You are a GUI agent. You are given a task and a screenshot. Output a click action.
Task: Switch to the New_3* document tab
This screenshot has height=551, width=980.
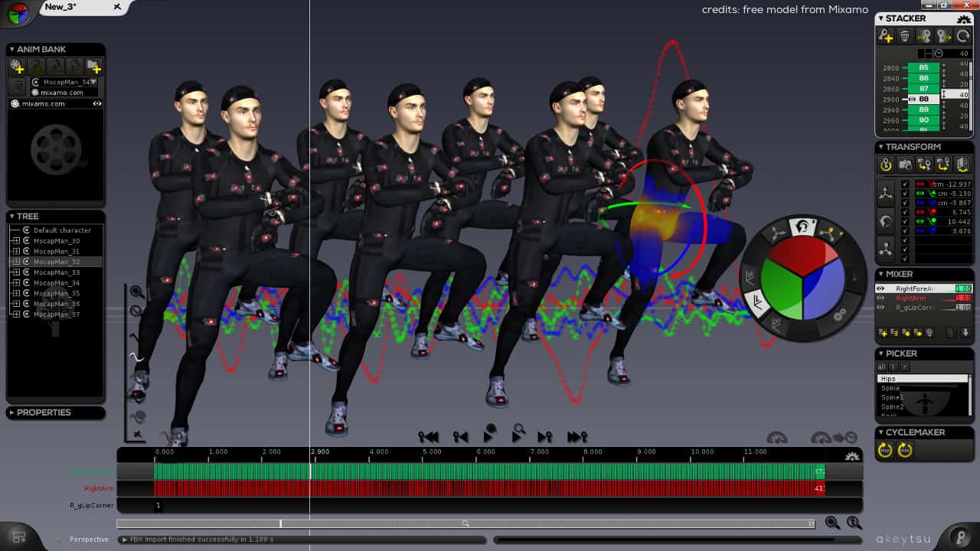click(x=75, y=7)
